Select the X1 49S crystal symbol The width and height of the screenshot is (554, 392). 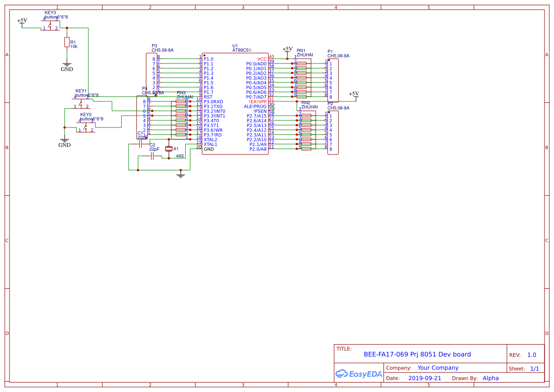(168, 149)
